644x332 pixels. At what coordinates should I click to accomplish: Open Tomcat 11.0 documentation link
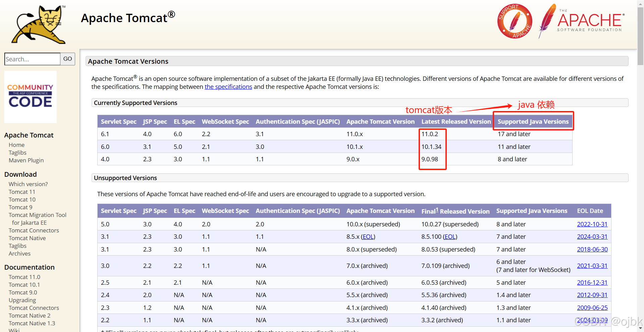[x=24, y=277]
